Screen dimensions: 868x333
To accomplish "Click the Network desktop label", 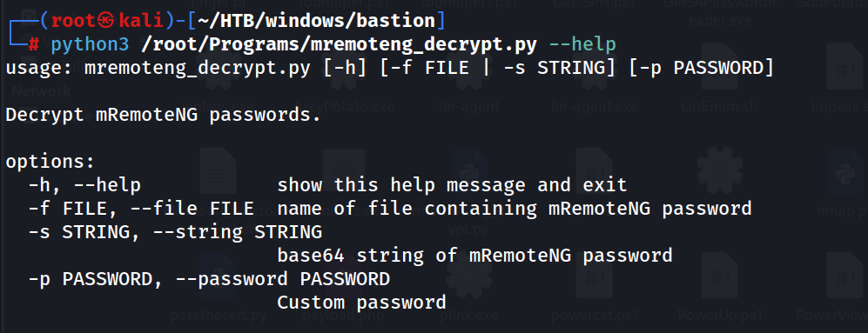I will 42,90.
